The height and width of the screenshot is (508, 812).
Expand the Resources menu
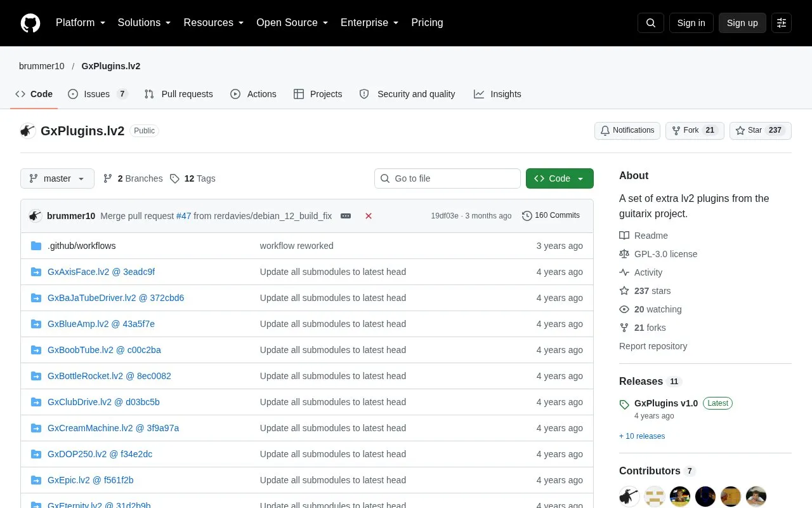(214, 23)
